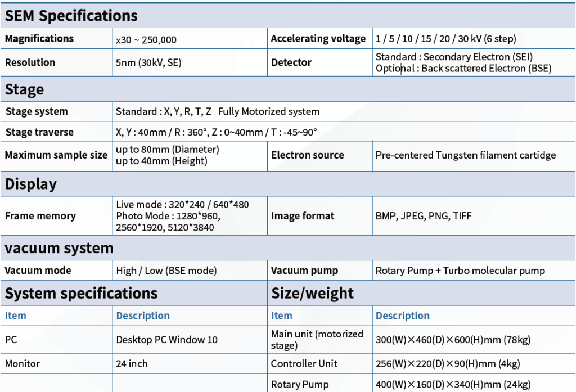Click the Display section heading

tap(31, 184)
